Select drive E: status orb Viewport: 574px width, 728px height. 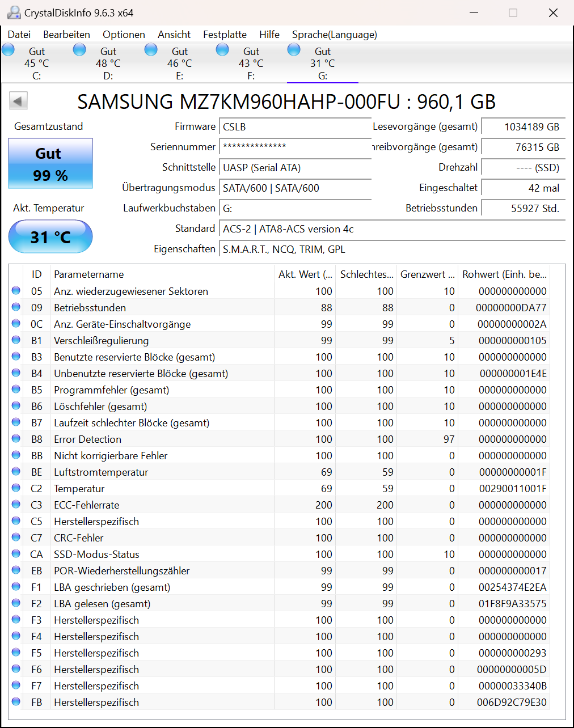tap(151, 50)
